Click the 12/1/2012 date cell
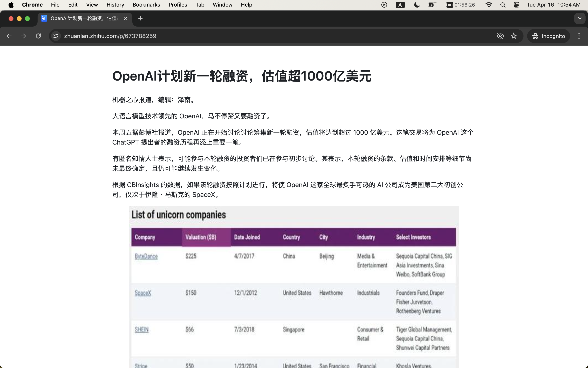This screenshot has width=588, height=368. click(x=245, y=293)
